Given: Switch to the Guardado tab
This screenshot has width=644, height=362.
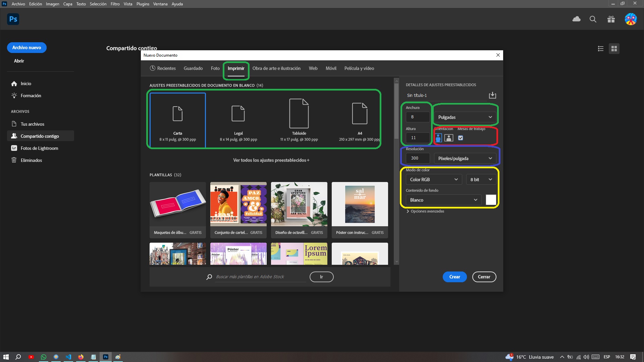Looking at the screenshot, I should pyautogui.click(x=193, y=68).
